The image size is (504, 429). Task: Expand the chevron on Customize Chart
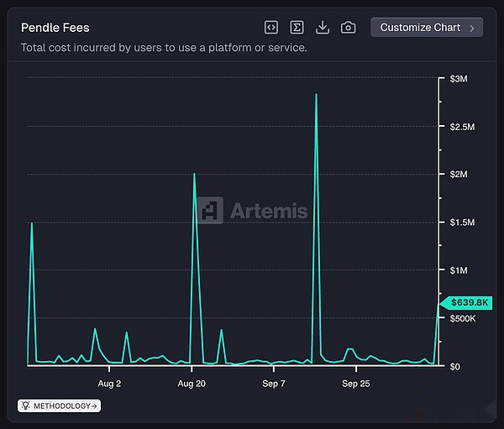472,28
